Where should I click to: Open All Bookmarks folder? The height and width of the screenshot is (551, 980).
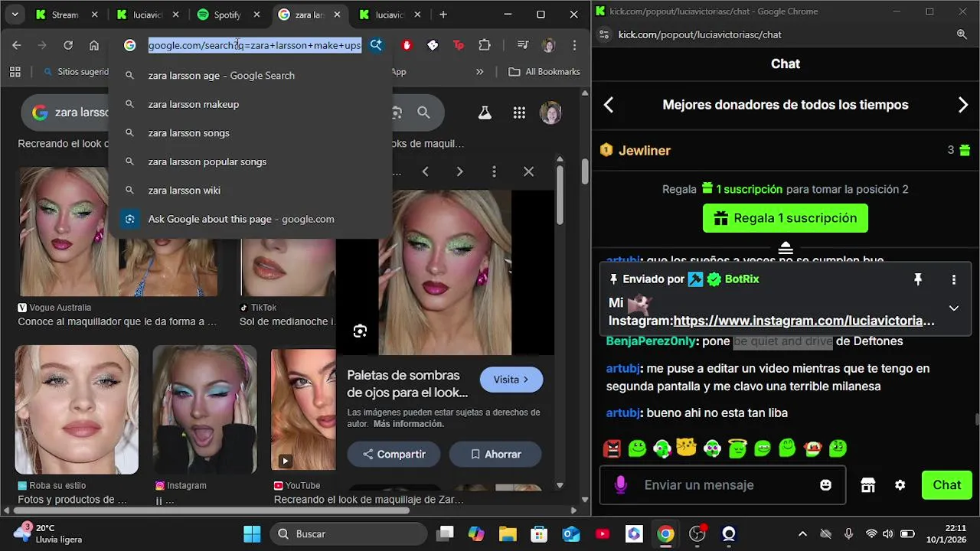[x=544, y=72]
